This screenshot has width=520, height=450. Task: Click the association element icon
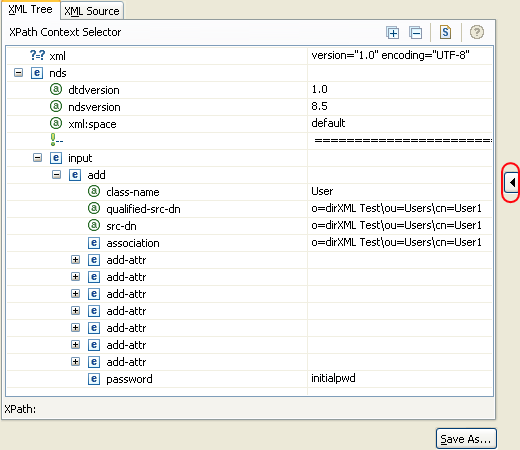tap(94, 243)
